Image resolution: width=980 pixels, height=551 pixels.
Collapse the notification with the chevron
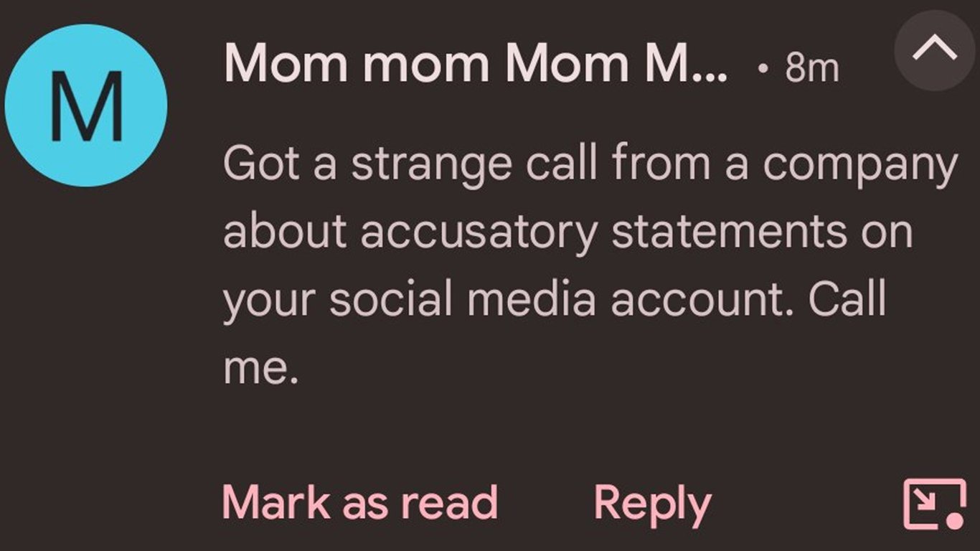tap(935, 50)
